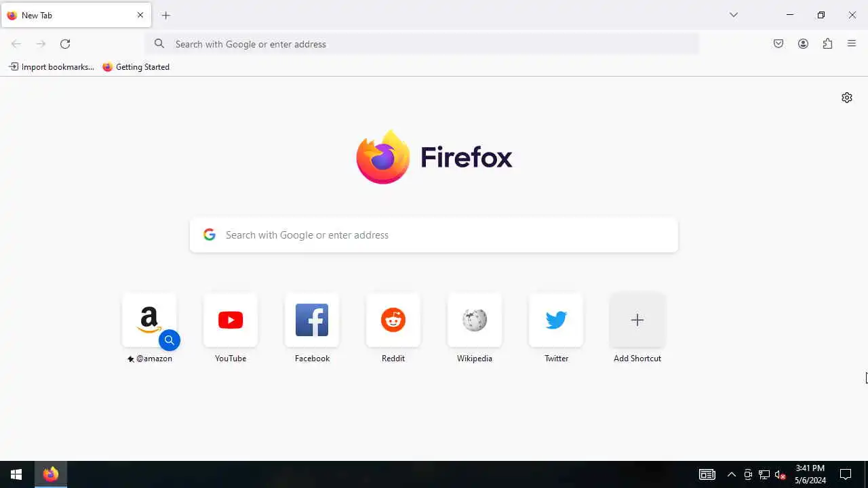This screenshot has width=868, height=488.
Task: Click Import bookmarks in bookmarks toolbar
Action: (52, 67)
